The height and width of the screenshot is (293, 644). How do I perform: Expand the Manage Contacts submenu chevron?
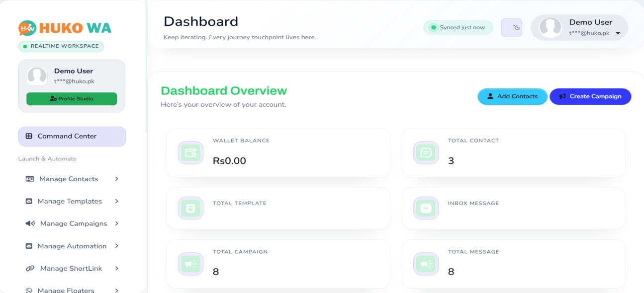(x=117, y=179)
